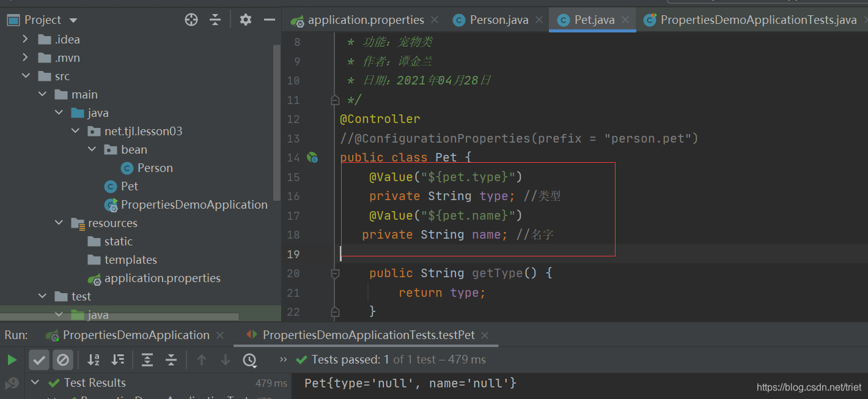Expand the .idea folder
This screenshot has width=868, height=399.
coord(25,39)
